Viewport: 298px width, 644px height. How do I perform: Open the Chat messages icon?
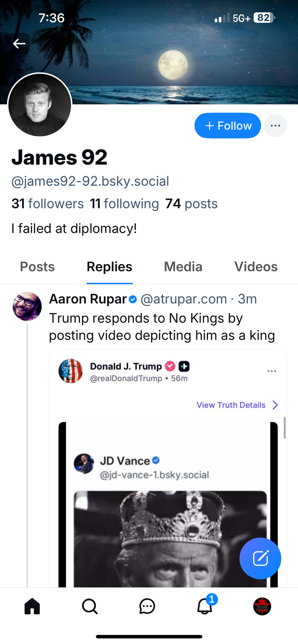pyautogui.click(x=147, y=606)
